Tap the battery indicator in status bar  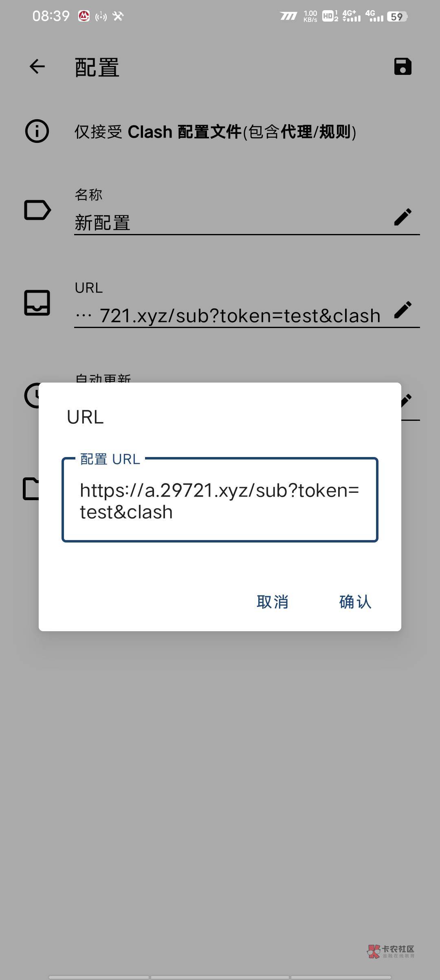tap(398, 17)
